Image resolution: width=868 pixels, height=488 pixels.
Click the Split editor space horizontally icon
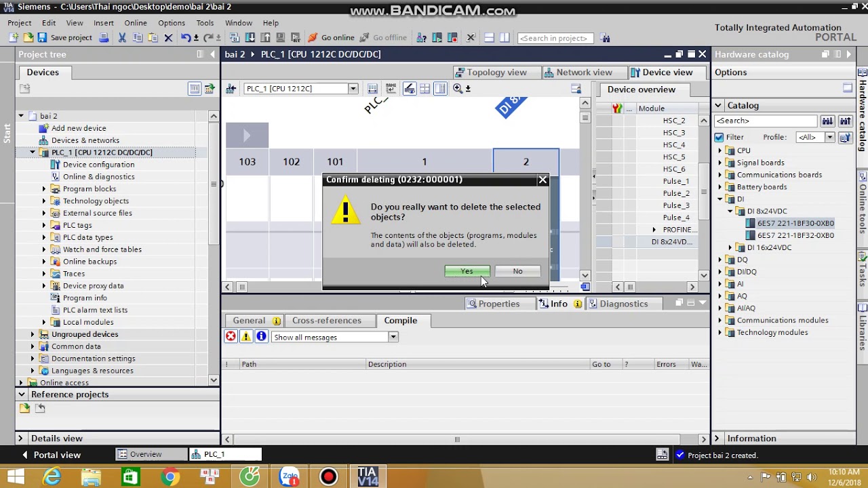(x=488, y=38)
